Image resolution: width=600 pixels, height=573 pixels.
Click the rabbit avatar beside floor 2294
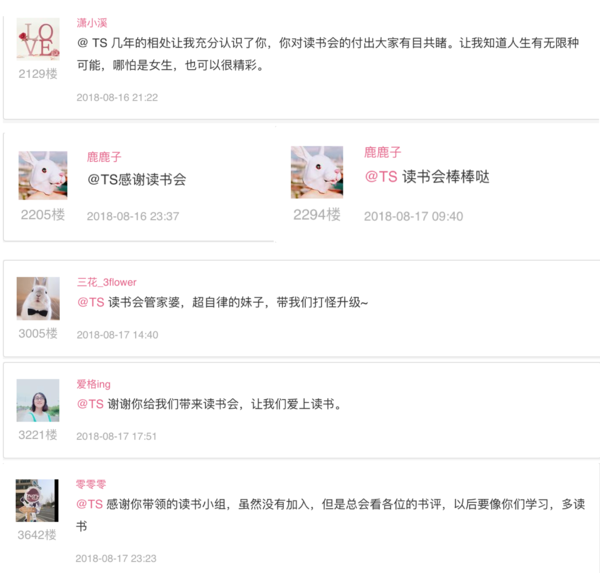pos(317,172)
